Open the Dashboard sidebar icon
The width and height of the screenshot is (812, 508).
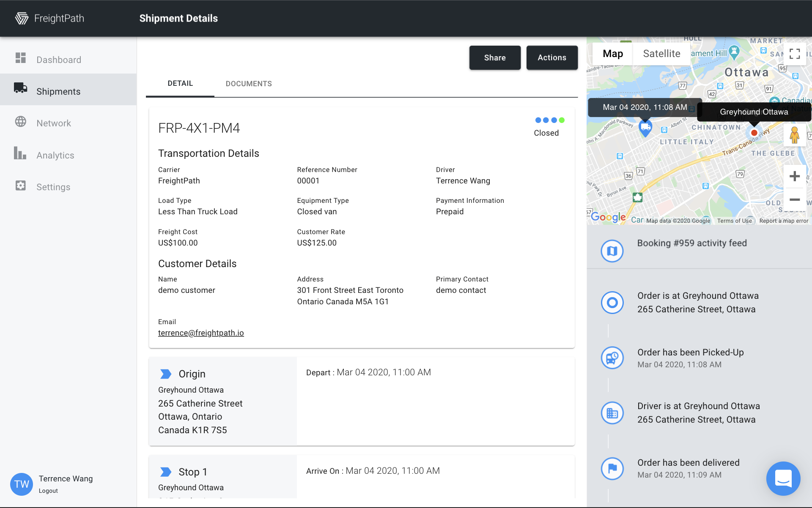tap(21, 58)
